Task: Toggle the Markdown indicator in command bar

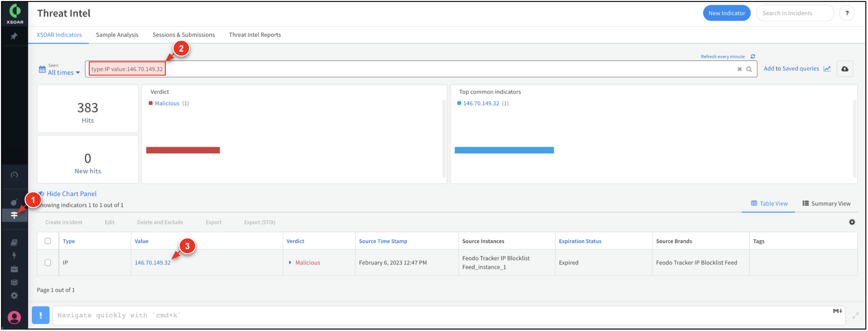Action: point(838,311)
